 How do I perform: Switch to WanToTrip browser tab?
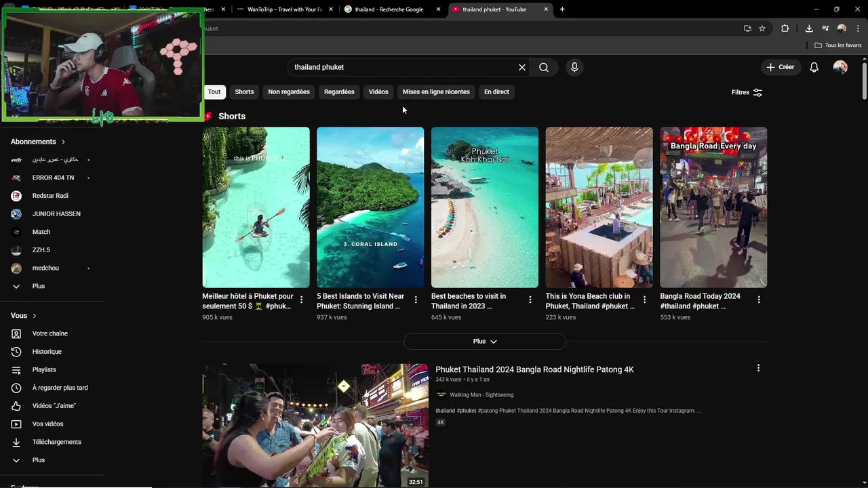click(x=284, y=9)
